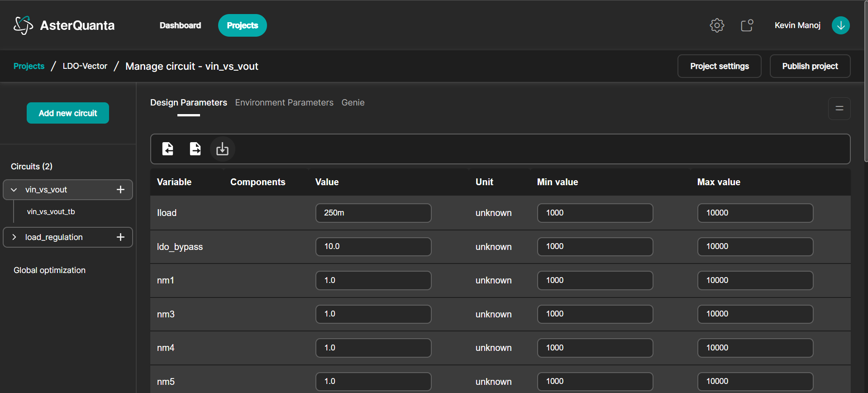The height and width of the screenshot is (393, 868).
Task: Click the ldo_bypass value field 10.0
Action: 373,246
